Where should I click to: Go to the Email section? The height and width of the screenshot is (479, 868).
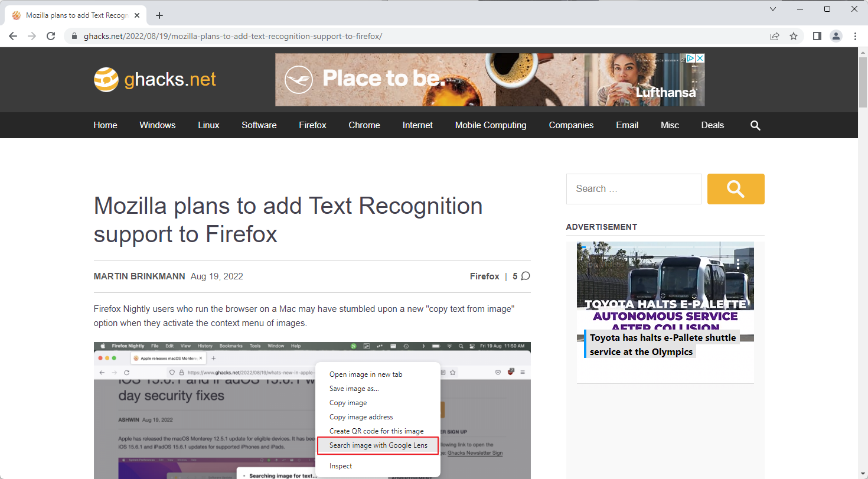tap(627, 125)
